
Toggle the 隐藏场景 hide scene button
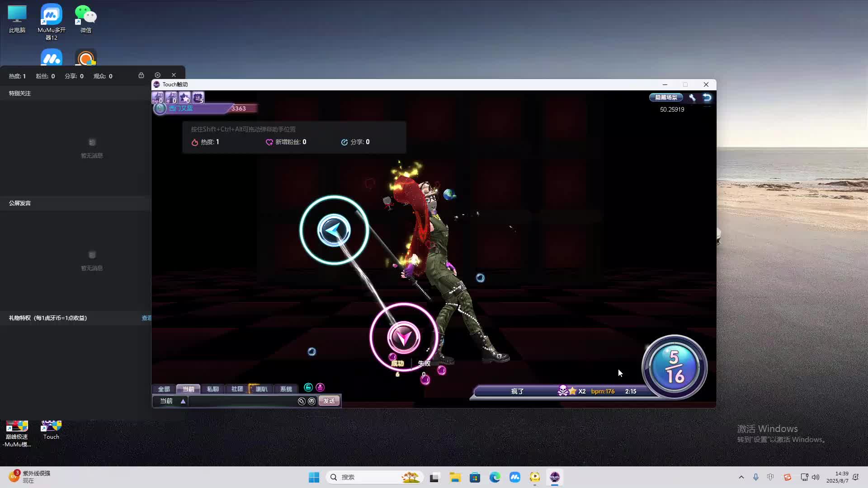click(x=666, y=98)
